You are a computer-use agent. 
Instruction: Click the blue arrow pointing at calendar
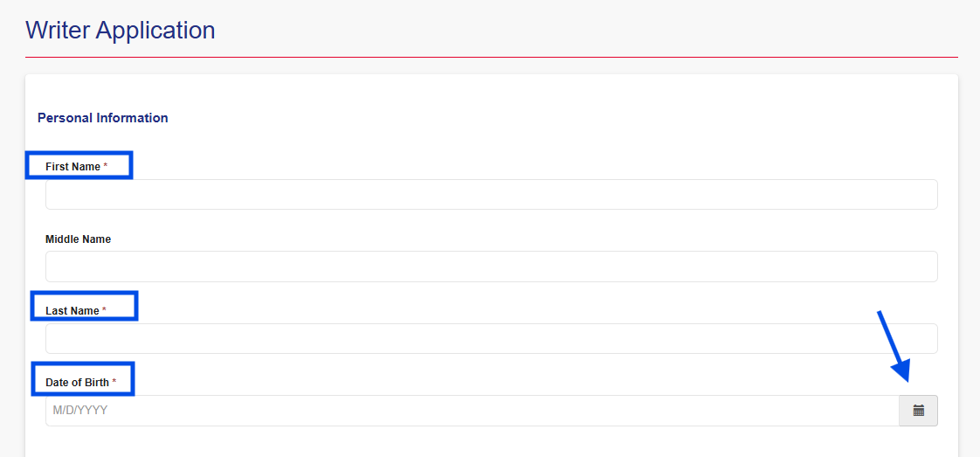point(894,346)
